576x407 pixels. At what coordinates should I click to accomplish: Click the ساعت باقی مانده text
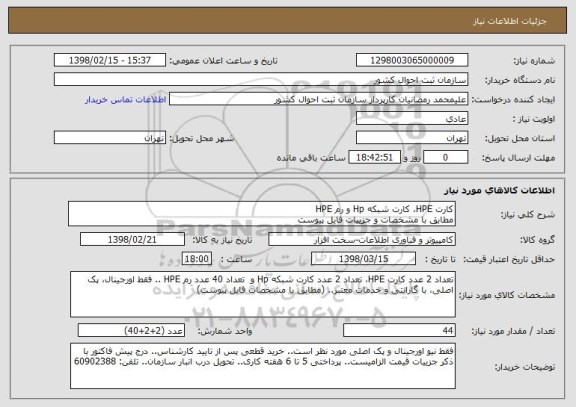(311, 158)
